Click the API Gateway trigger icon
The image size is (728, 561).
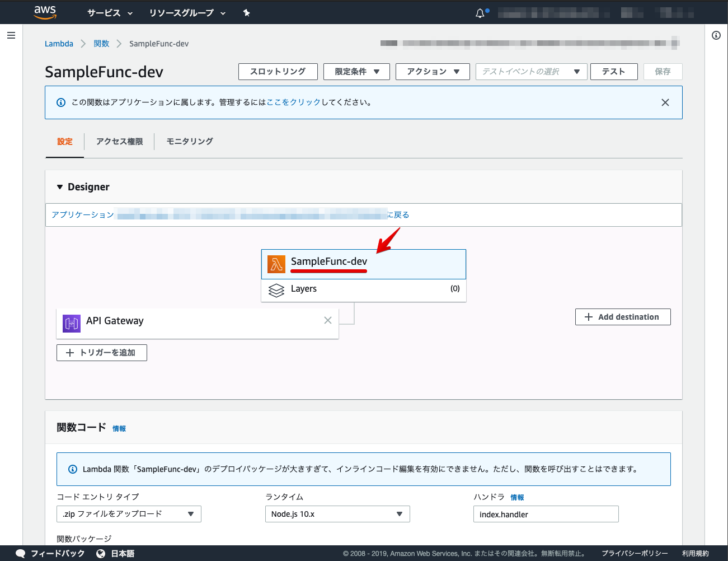[71, 323]
